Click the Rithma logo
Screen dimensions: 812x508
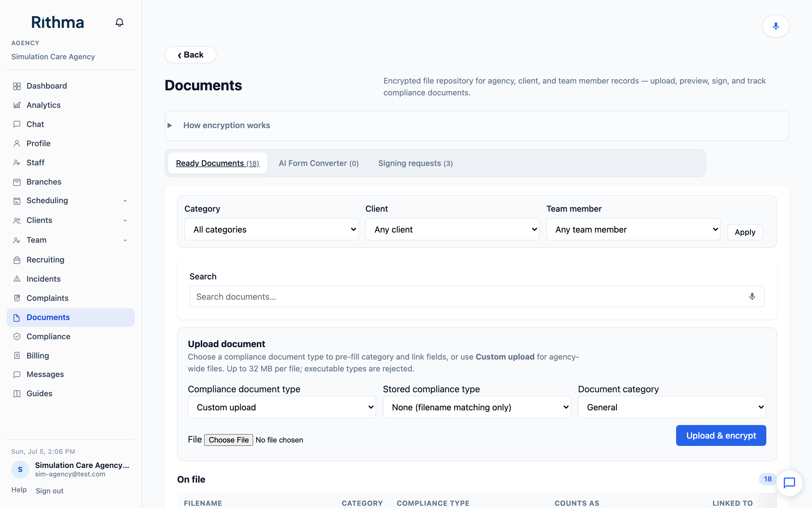(x=58, y=22)
